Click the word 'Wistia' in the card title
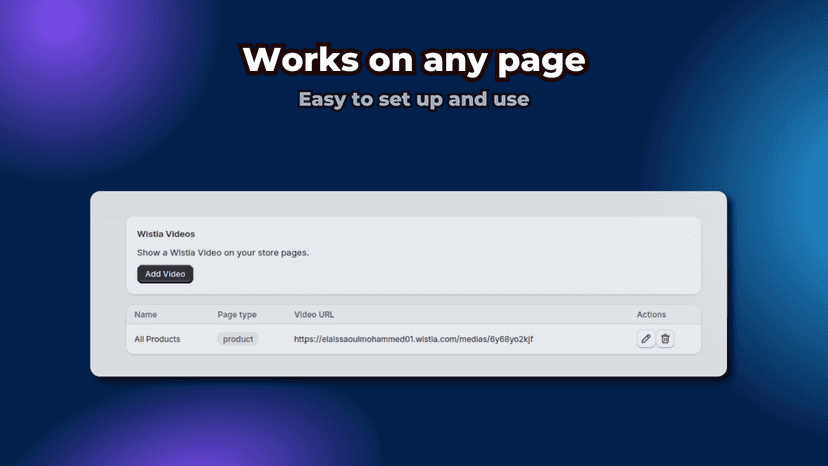Viewport: 828px width, 466px height. 149,234
